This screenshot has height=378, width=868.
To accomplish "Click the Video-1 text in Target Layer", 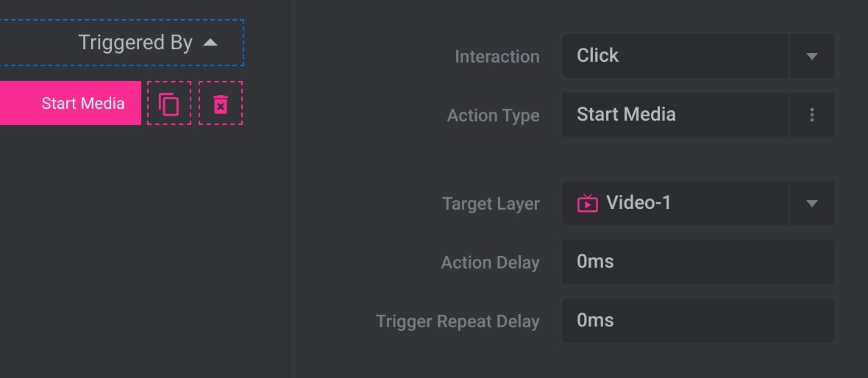I will (x=638, y=202).
